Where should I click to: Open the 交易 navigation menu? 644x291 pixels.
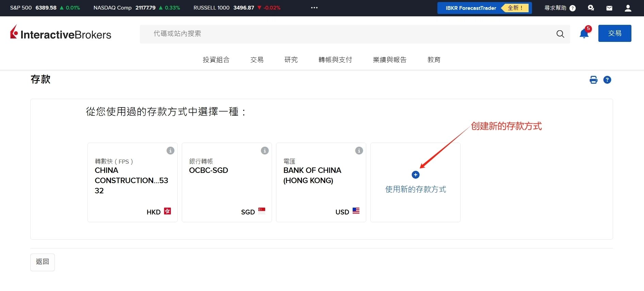[257, 60]
